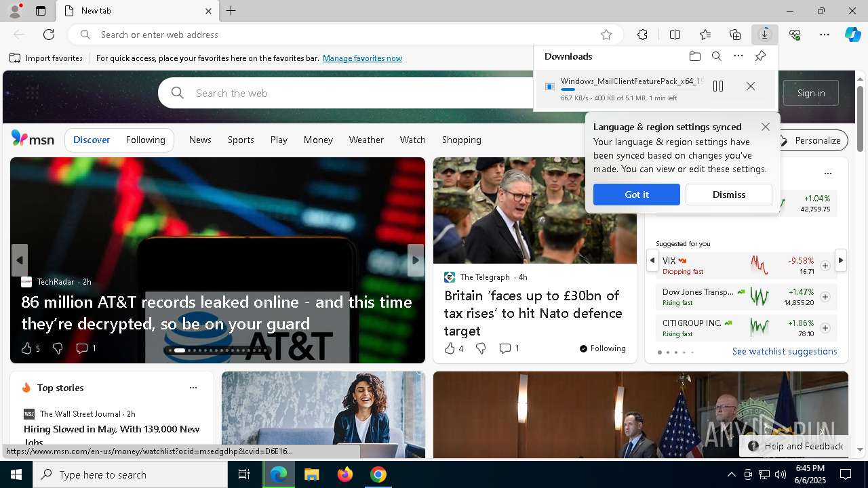This screenshot has height=488, width=868.
Task: Open Settings and more ellipsis menu
Action: click(x=825, y=35)
